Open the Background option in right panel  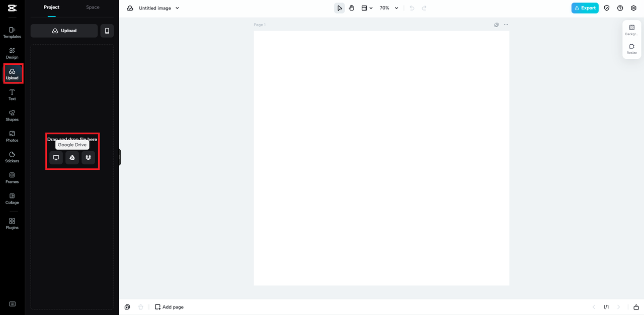coord(632,30)
